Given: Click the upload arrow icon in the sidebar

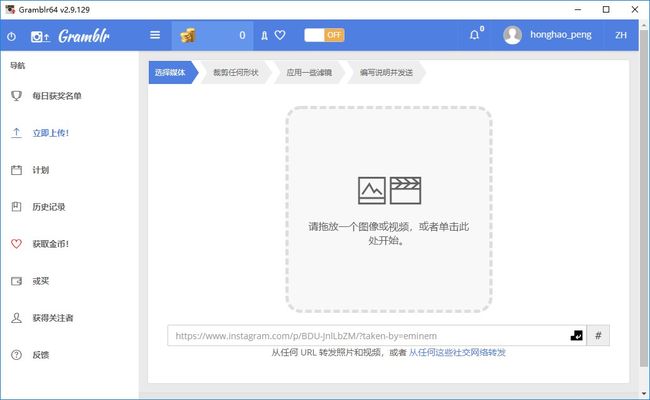Looking at the screenshot, I should [16, 133].
